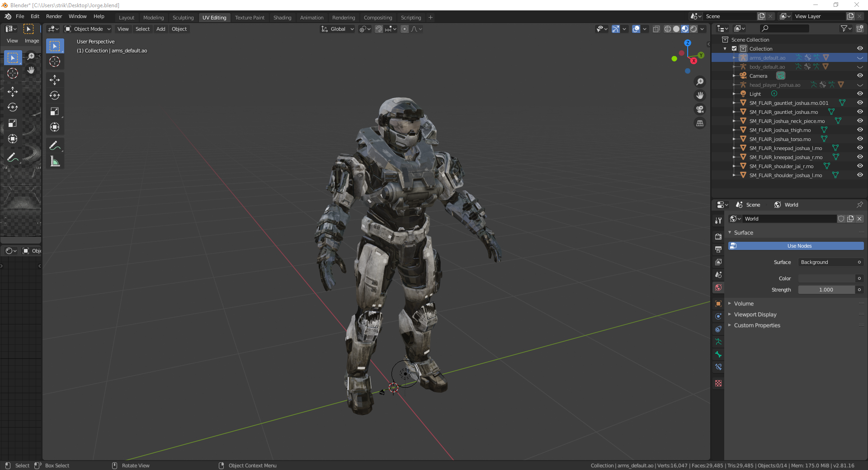Click the zoom viewport magnifier icon
Screen dimensions: 868x470
[x=700, y=82]
